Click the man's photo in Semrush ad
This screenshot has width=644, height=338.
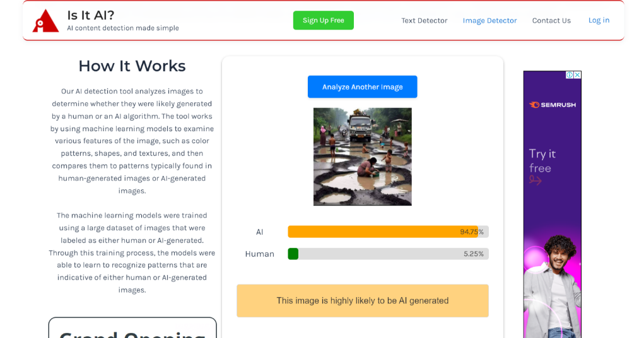click(x=553, y=286)
